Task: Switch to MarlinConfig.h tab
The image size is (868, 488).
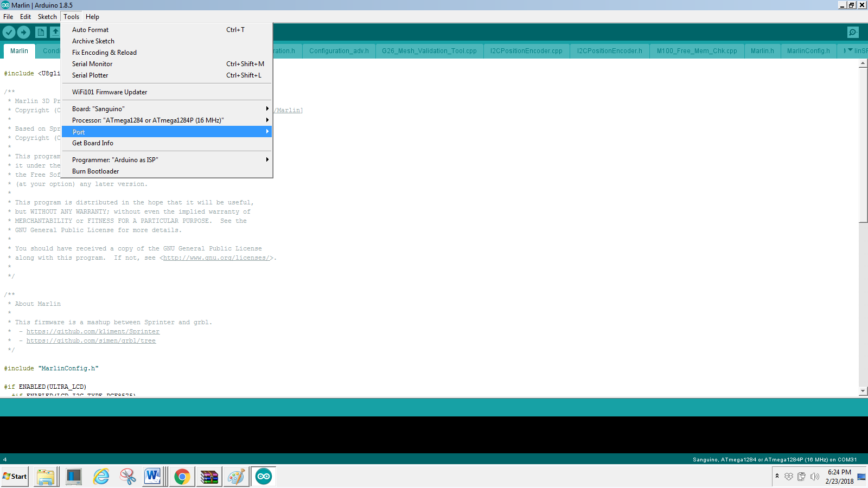Action: point(808,51)
